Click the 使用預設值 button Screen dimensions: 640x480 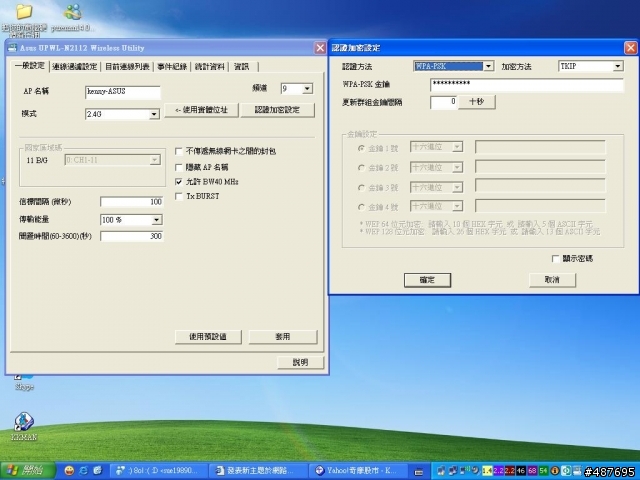[x=208, y=337]
